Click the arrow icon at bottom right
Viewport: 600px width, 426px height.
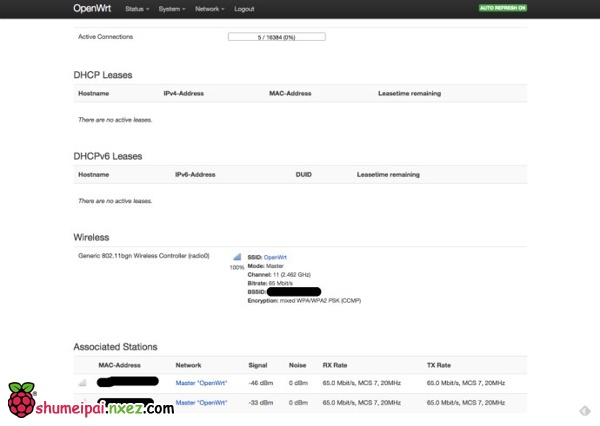point(581,409)
